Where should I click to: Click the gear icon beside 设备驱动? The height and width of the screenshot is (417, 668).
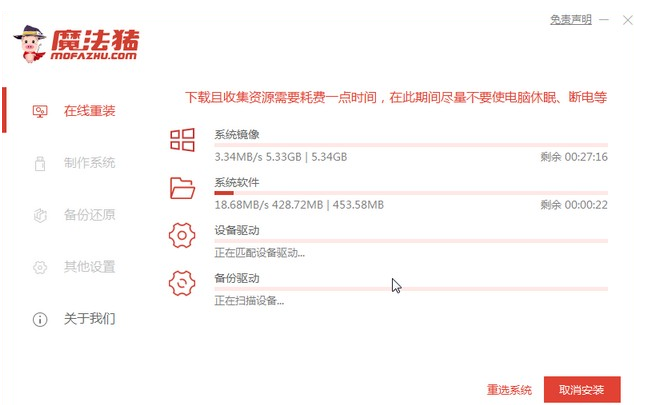[182, 236]
